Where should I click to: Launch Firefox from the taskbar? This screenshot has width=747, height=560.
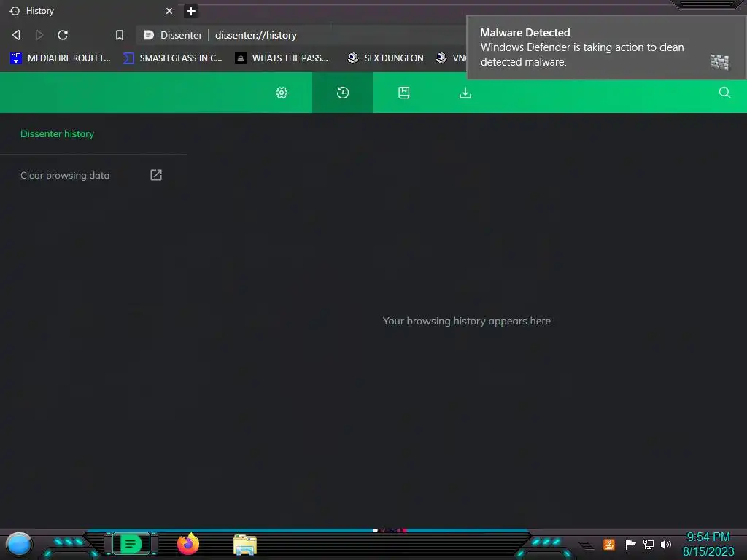[188, 544]
